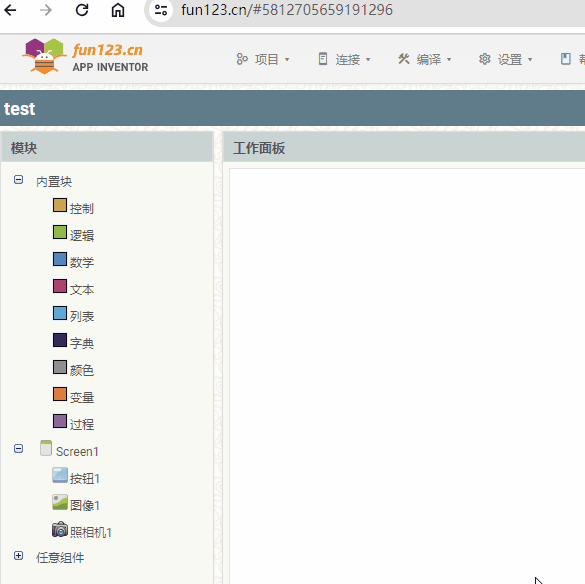View site information icon in address bar
This screenshot has height=584, width=585.
point(161,10)
